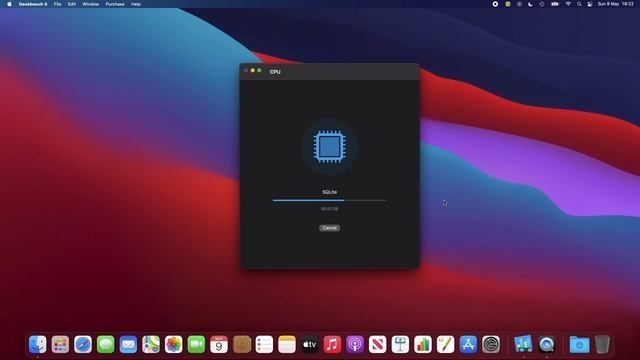The width and height of the screenshot is (640, 360).
Task: Click the green zoom button of CPU window
Action: coord(259,71)
